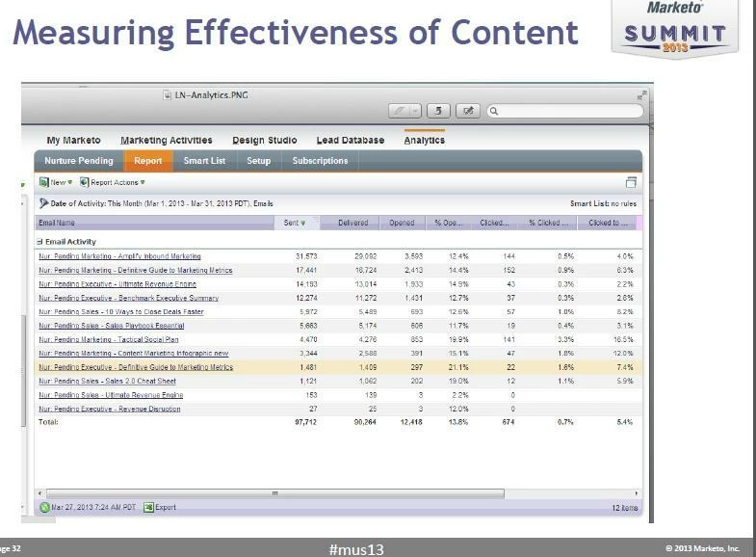Open Nur: Pending Marketing - Tactical Social Plan
Screen dimensions: 756x557
click(109, 339)
